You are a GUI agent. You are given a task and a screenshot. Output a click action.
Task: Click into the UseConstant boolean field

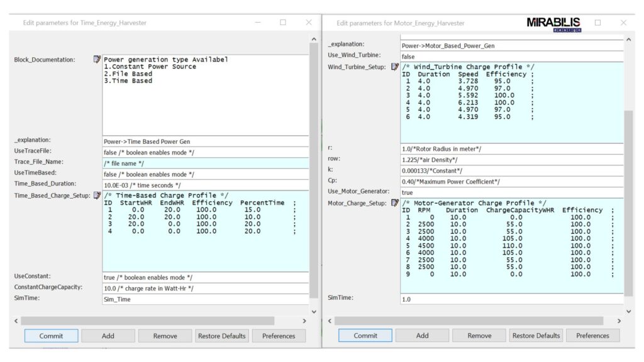pos(206,277)
